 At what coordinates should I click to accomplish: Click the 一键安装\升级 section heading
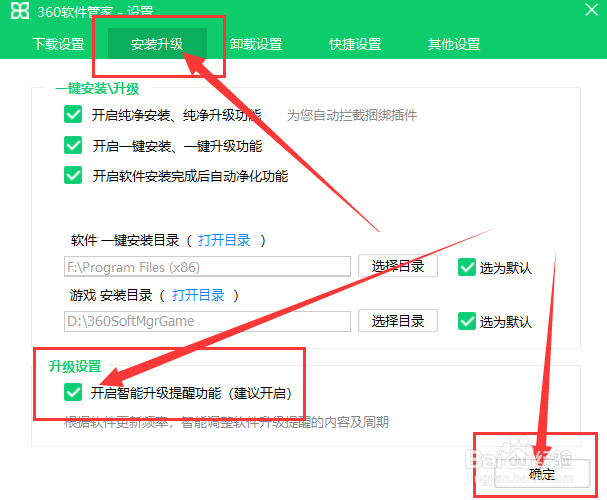[97, 89]
